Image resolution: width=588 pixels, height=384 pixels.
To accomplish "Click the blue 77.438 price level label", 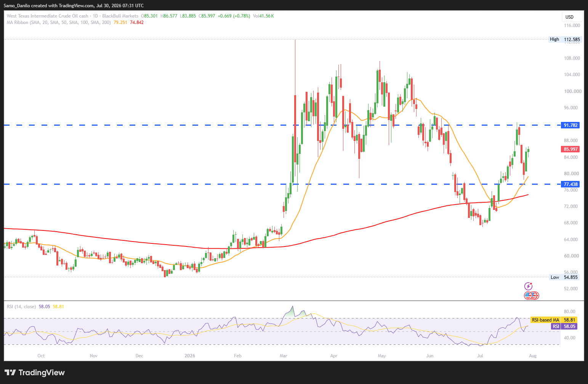I will point(571,184).
